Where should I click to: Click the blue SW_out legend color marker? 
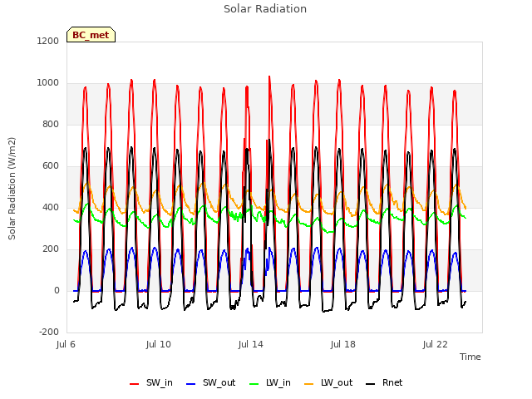click(x=191, y=384)
